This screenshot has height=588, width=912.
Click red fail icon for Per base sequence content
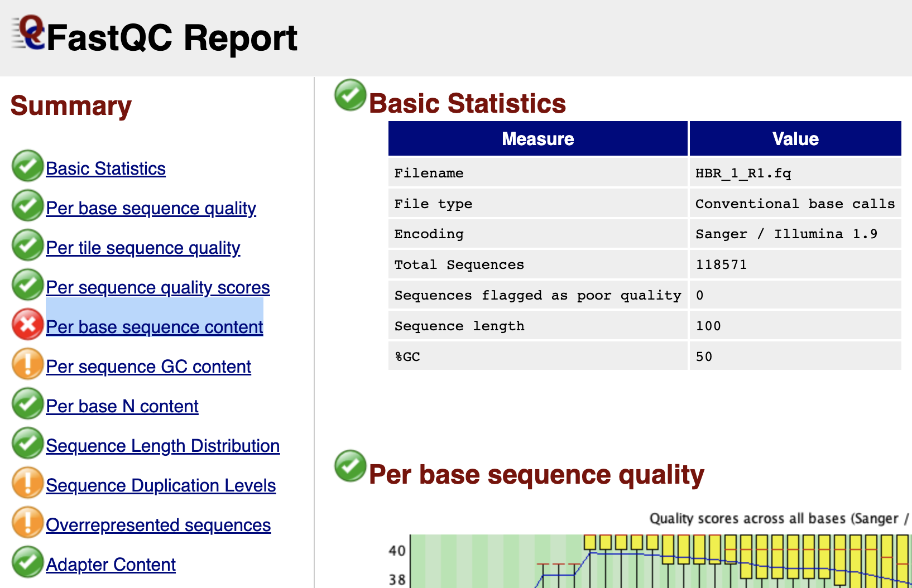click(27, 325)
